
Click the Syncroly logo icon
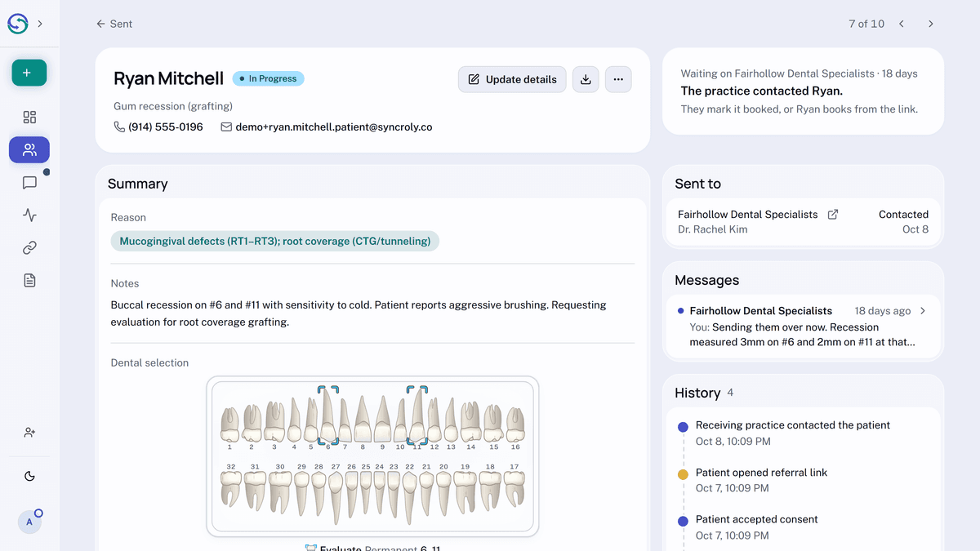point(18,24)
